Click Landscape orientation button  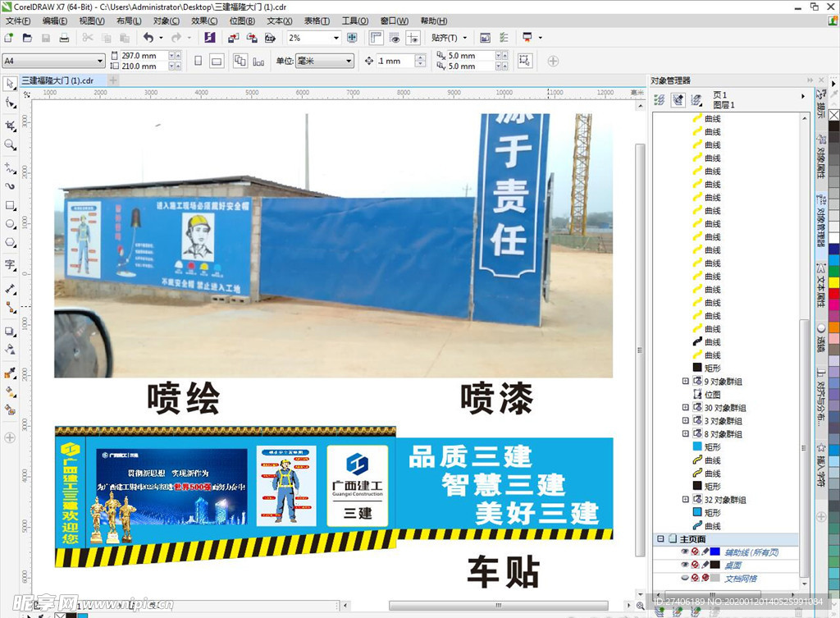click(217, 61)
